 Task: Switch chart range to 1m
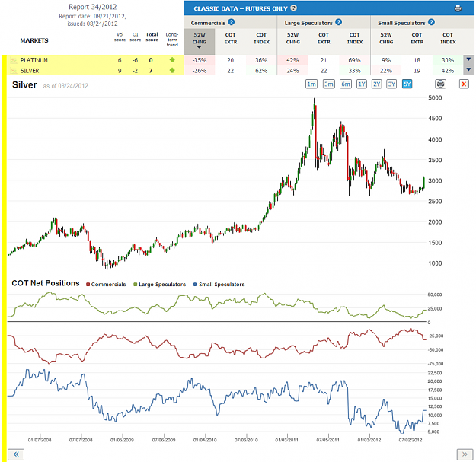(x=311, y=84)
